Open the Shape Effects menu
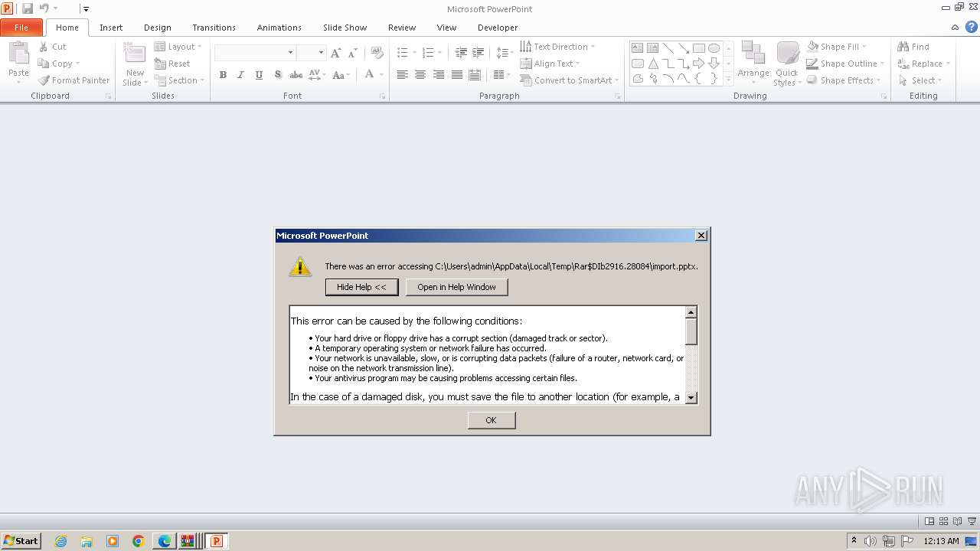The image size is (980, 551). (x=844, y=80)
